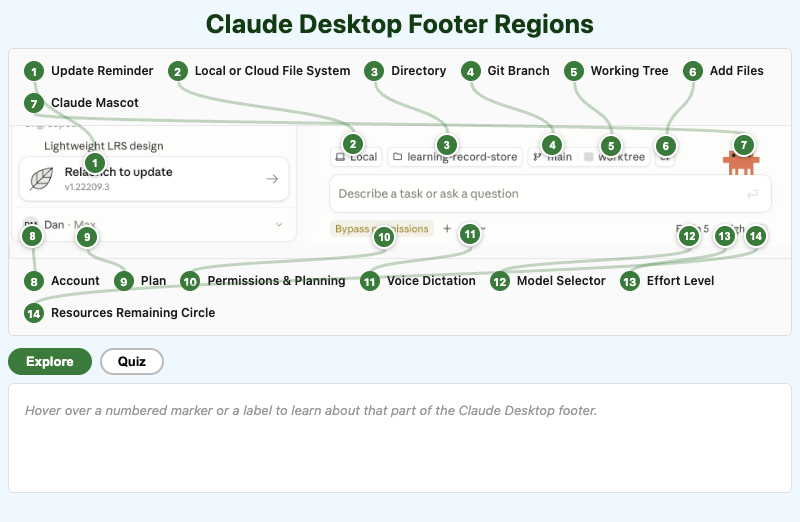The height and width of the screenshot is (522, 800).
Task: Select the Directory legend label
Action: click(418, 71)
